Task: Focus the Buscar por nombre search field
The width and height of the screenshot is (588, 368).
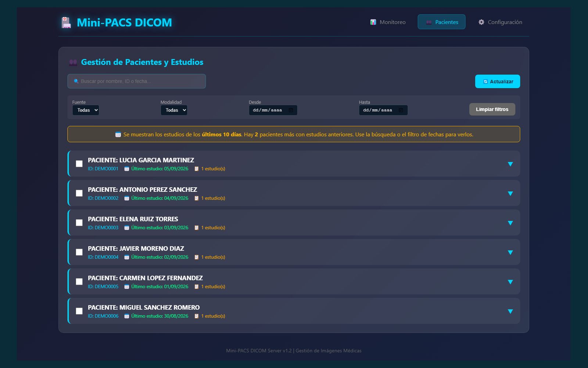Action: [136, 81]
